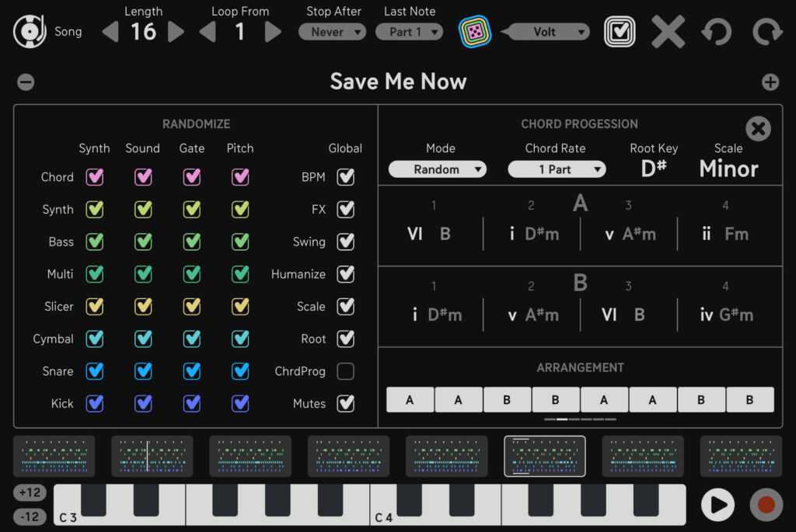Image resolution: width=796 pixels, height=532 pixels.
Task: Click the undo arrow icon
Action: (716, 32)
